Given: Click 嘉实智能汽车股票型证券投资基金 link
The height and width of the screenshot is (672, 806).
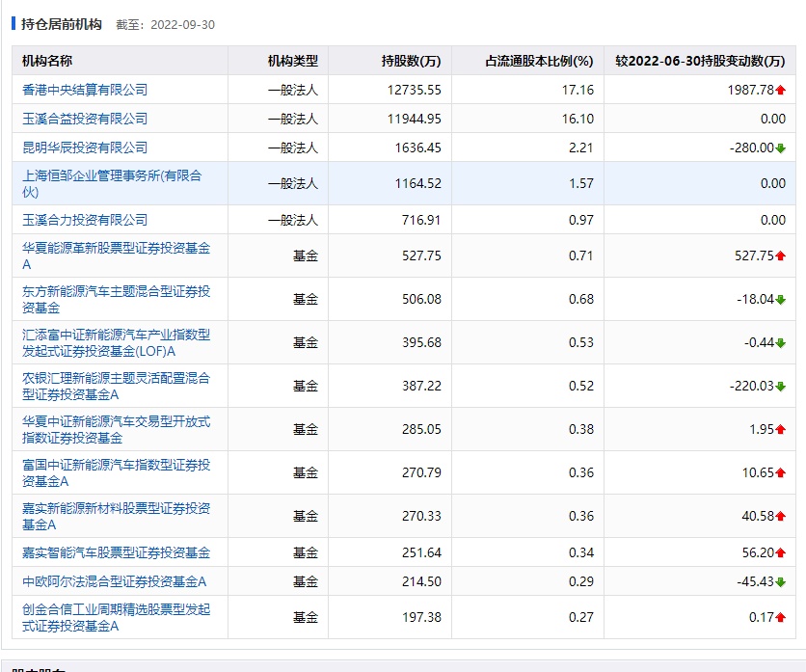Looking at the screenshot, I should pos(116,552).
